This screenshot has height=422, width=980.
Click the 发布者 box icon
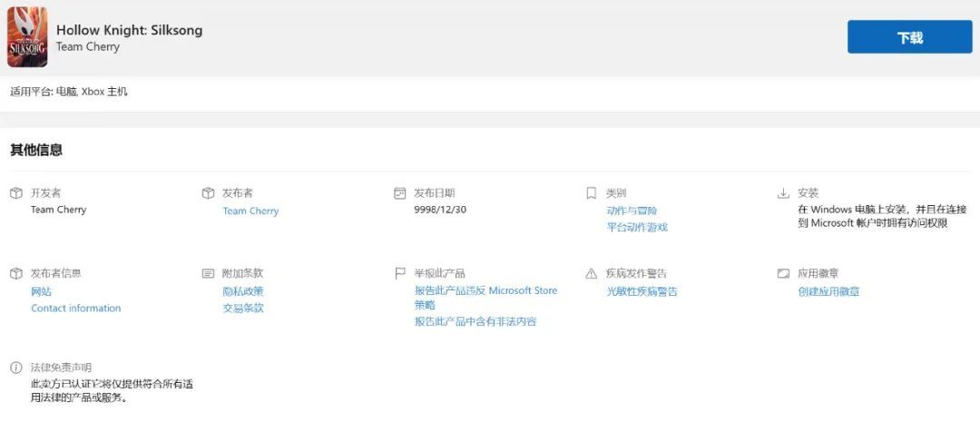click(x=208, y=193)
